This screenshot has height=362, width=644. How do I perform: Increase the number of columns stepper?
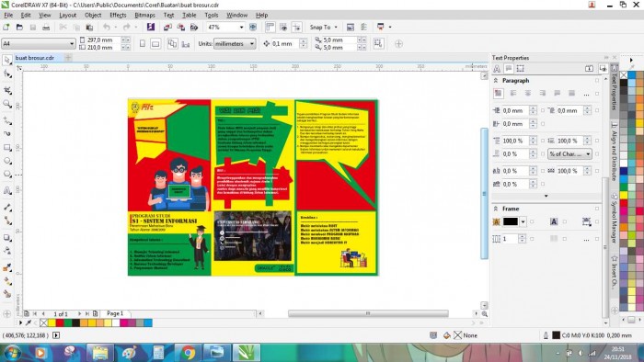click(x=522, y=236)
